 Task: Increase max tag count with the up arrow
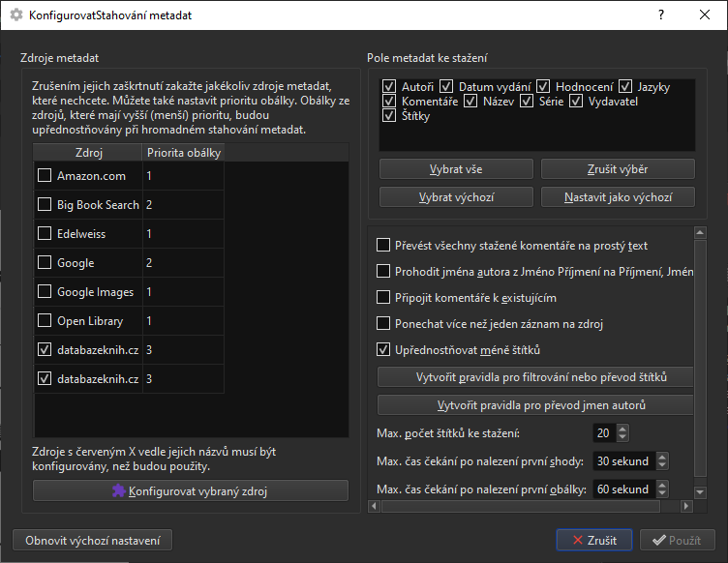(622, 429)
